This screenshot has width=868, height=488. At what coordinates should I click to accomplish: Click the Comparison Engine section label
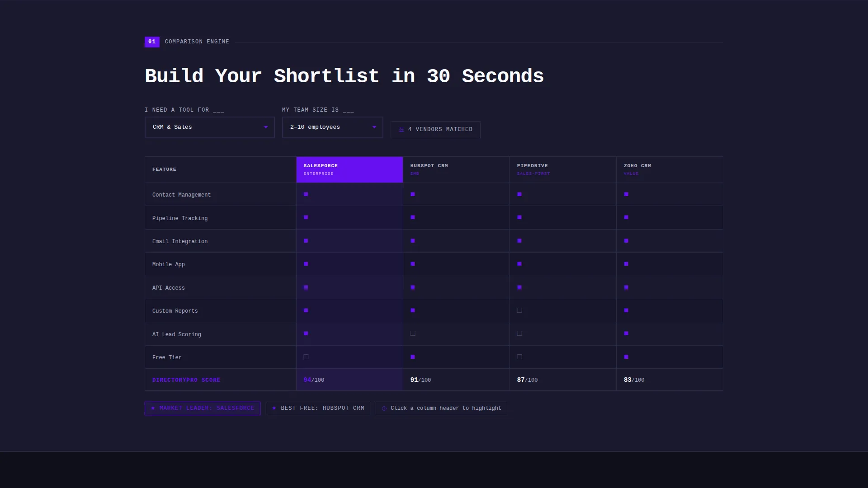(197, 42)
